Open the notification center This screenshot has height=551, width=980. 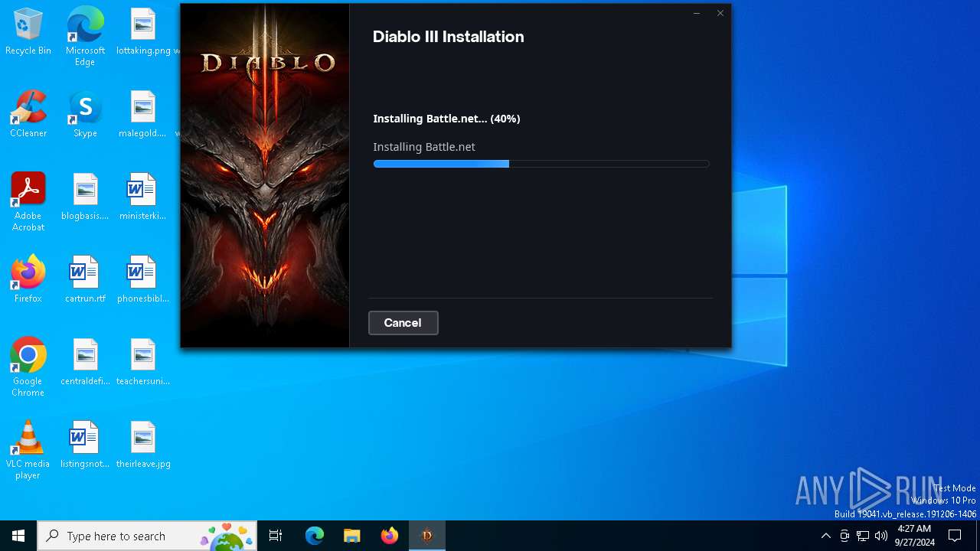click(955, 536)
